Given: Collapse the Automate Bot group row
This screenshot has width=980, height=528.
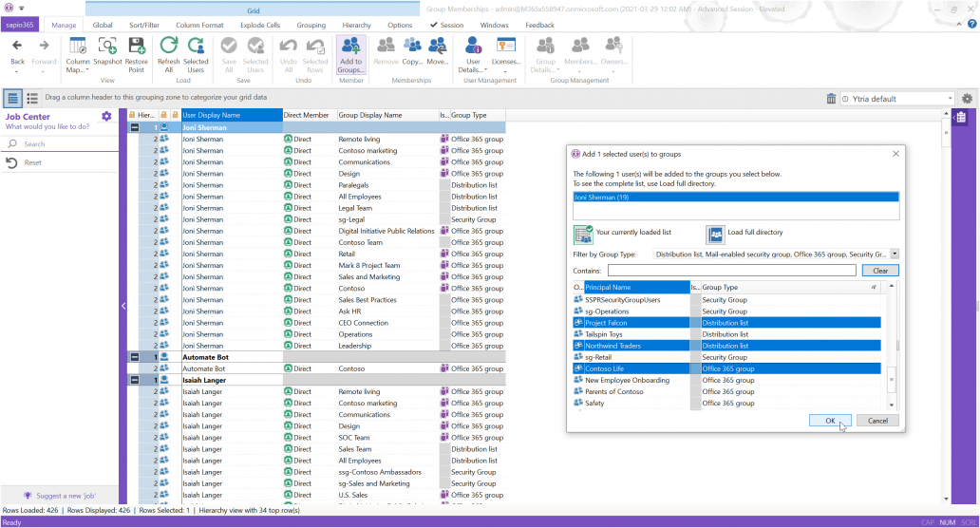Looking at the screenshot, I should [x=135, y=357].
